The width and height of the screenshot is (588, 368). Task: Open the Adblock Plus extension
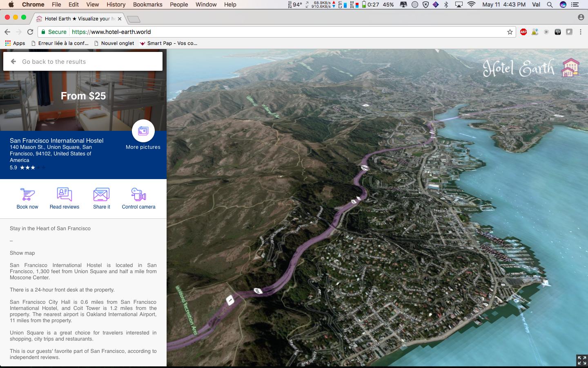[523, 32]
